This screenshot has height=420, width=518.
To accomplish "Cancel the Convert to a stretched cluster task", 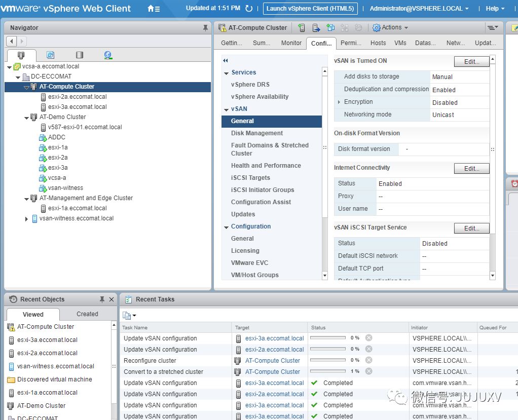I will (368, 371).
